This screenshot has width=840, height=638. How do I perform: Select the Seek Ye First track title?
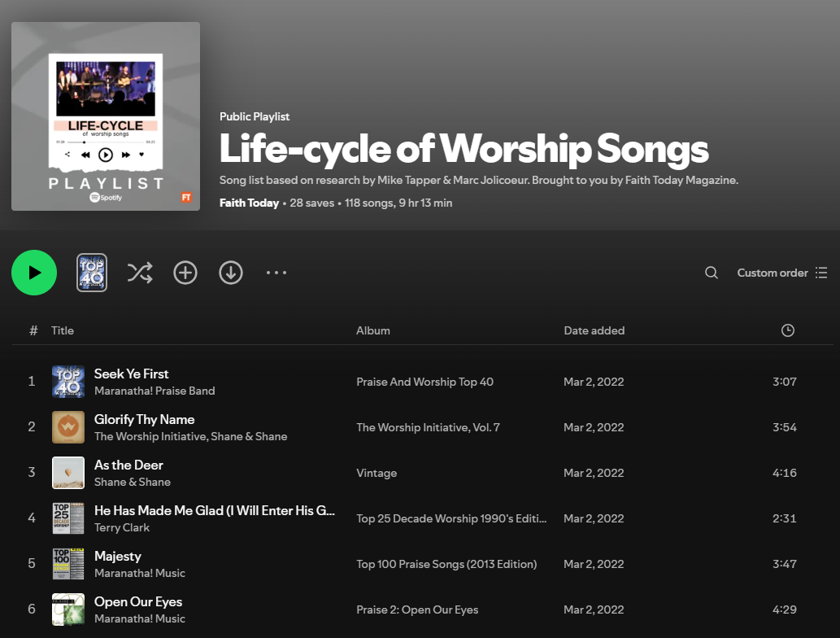click(131, 374)
